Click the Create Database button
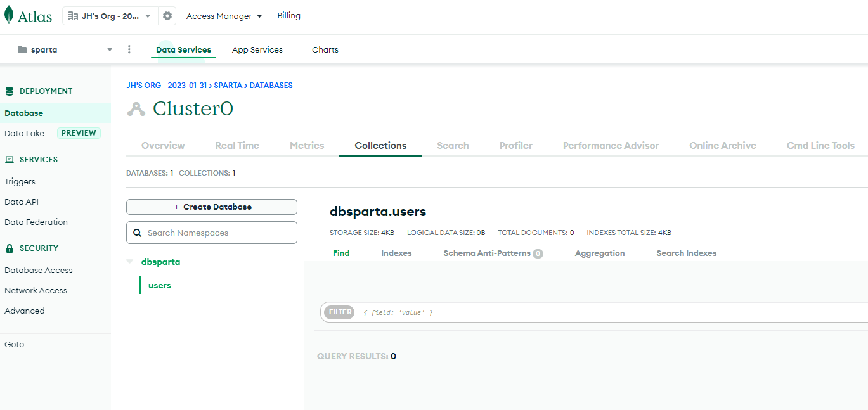 (212, 207)
